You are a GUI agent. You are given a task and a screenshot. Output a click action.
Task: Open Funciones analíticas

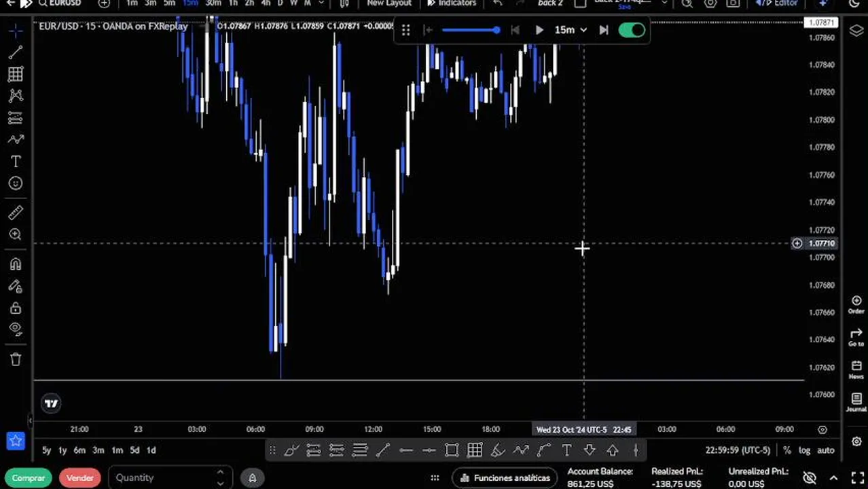tap(504, 477)
